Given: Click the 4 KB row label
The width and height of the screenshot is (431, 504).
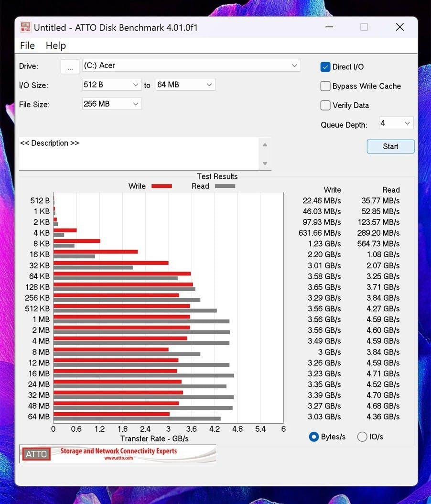Looking at the screenshot, I should coord(42,233).
